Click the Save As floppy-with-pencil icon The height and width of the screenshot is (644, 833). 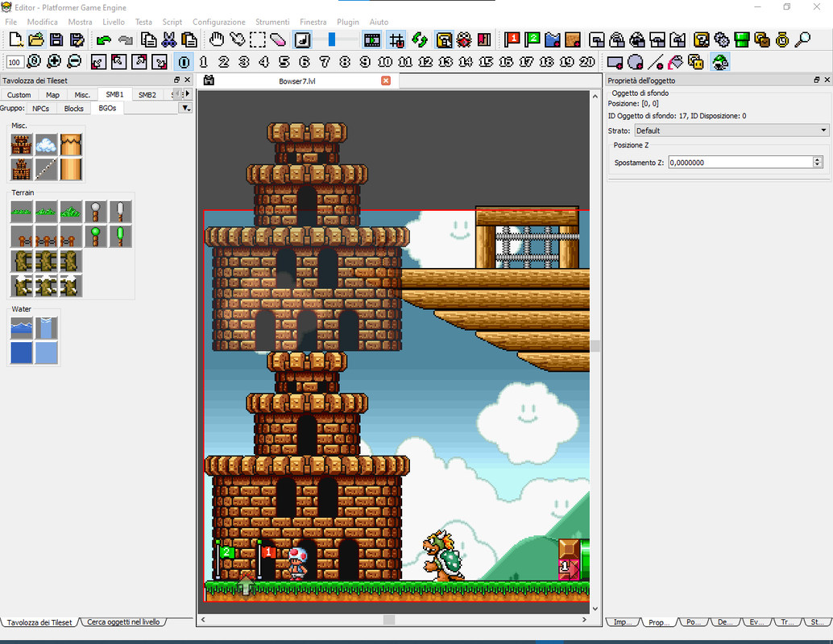coord(77,39)
